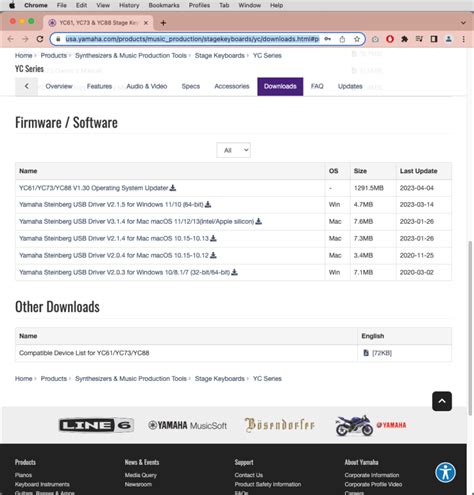The width and height of the screenshot is (474, 495).
Task: Click the camera extension icon
Action: 375,39
